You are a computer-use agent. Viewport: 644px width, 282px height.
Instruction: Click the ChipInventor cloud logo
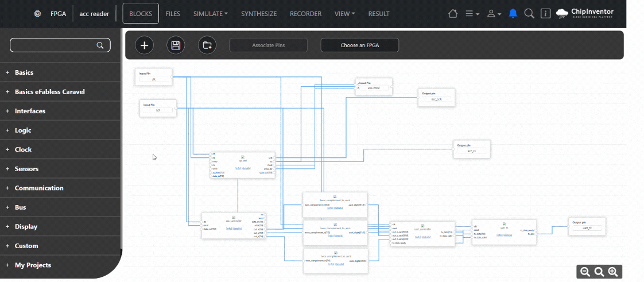pos(585,14)
